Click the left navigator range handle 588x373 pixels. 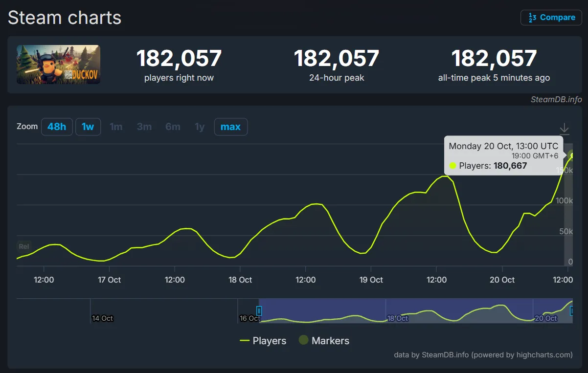coord(259,311)
